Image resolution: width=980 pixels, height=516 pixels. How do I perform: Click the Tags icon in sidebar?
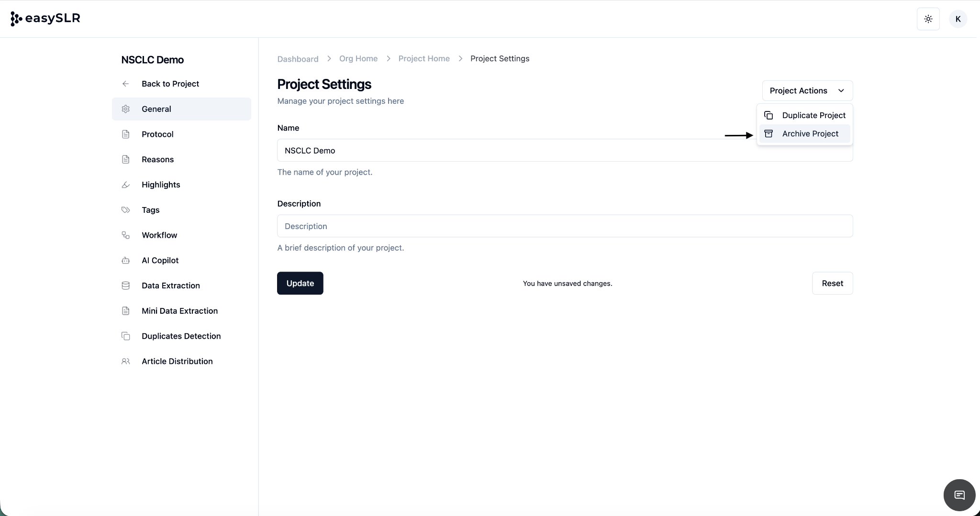pos(125,210)
